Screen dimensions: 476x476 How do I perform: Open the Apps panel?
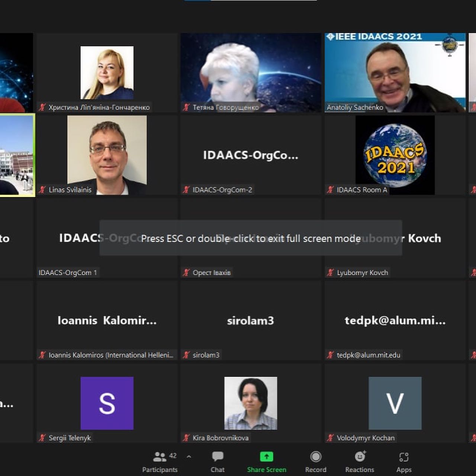pos(404,462)
